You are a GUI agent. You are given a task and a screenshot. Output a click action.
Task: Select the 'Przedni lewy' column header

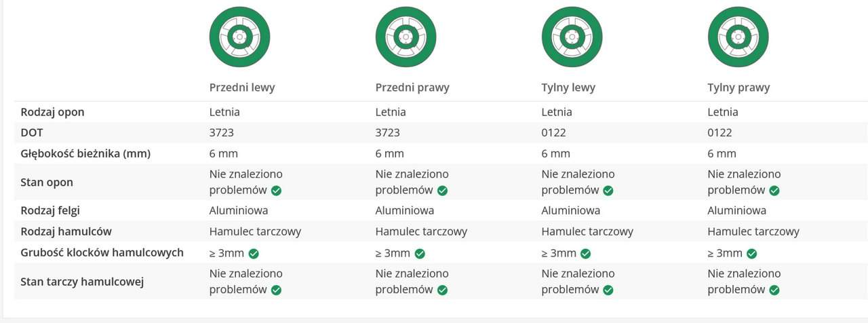pyautogui.click(x=241, y=88)
